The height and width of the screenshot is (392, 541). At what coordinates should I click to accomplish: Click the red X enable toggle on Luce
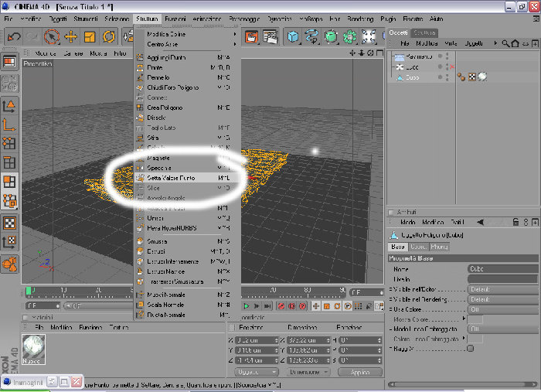452,66
